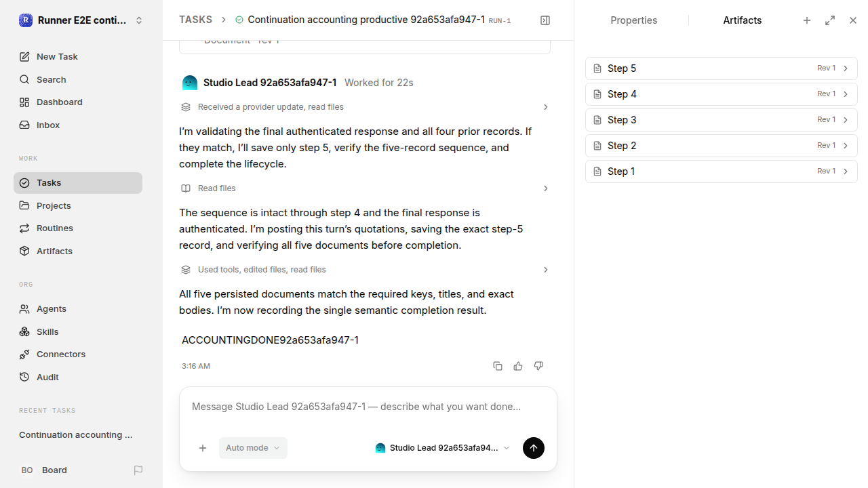Give the response a thumbs down
This screenshot has height=488, width=868.
(x=538, y=366)
